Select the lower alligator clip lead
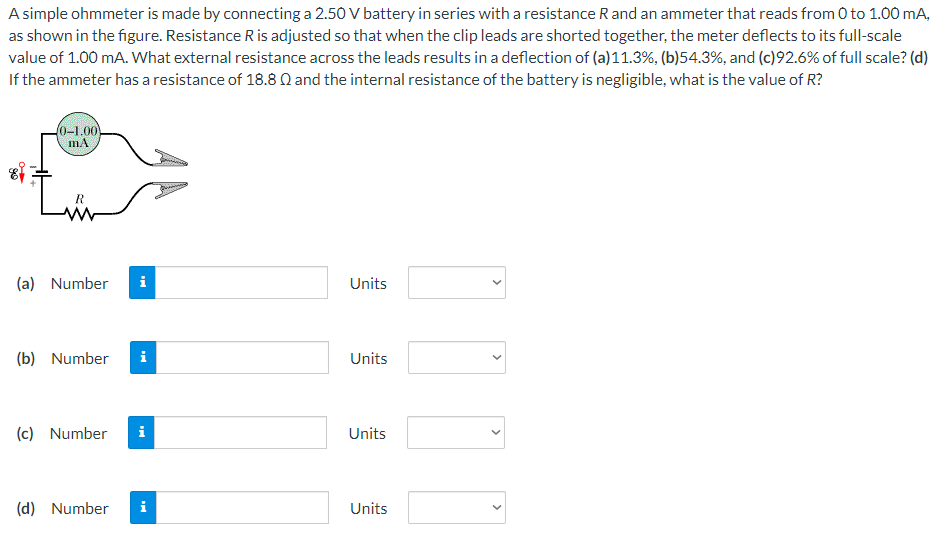The width and height of the screenshot is (943, 545). click(171, 189)
